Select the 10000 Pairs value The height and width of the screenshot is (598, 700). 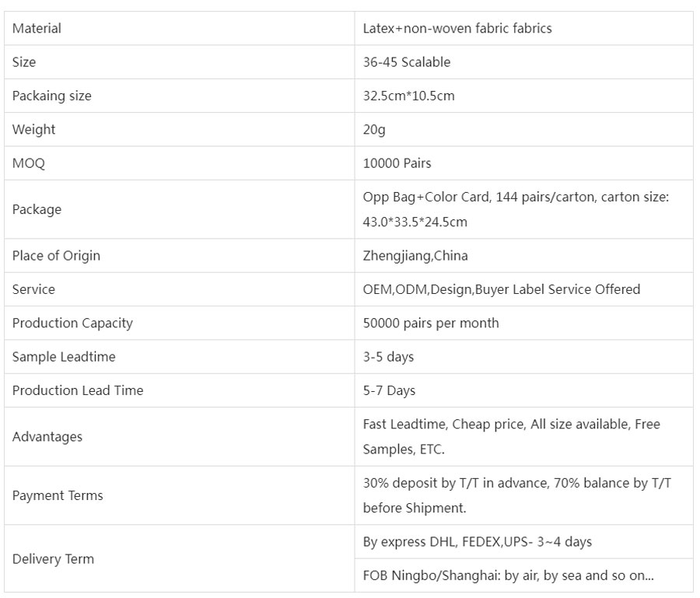(x=397, y=163)
